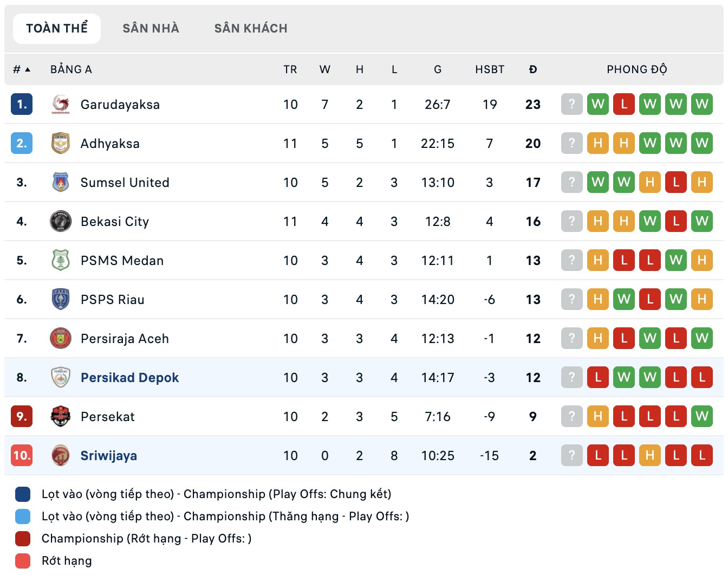Image resolution: width=728 pixels, height=581 pixels.
Task: Open the Sriwijaya team crest
Action: (x=61, y=455)
